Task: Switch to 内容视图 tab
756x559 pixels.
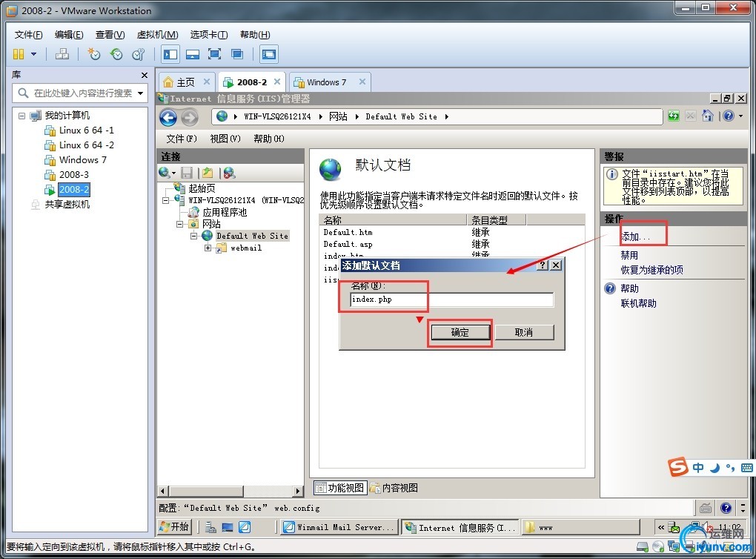Action: [x=394, y=488]
